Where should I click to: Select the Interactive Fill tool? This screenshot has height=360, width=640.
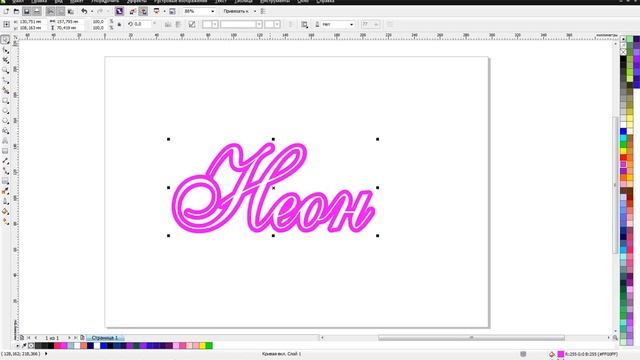pos(5,222)
